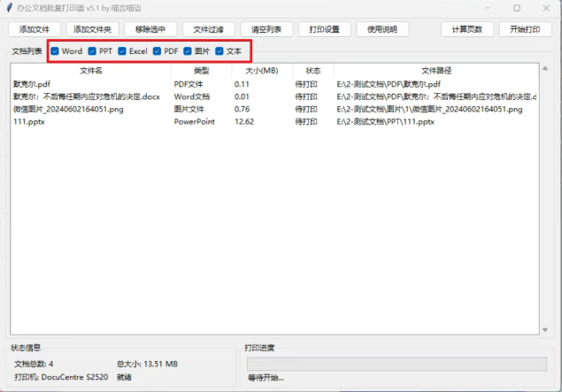Click the 总大小: 13.51 MB status text
This screenshot has height=392, width=562.
pyautogui.click(x=147, y=364)
